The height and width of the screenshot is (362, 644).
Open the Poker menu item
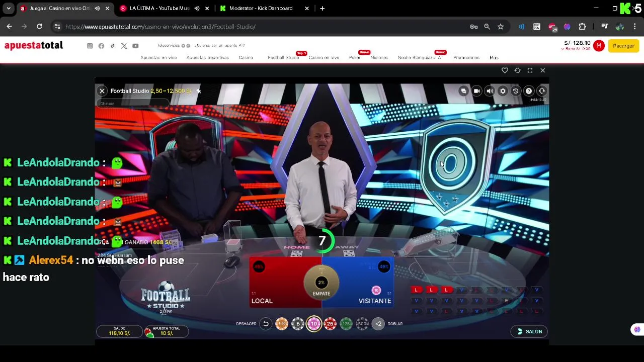(x=355, y=57)
